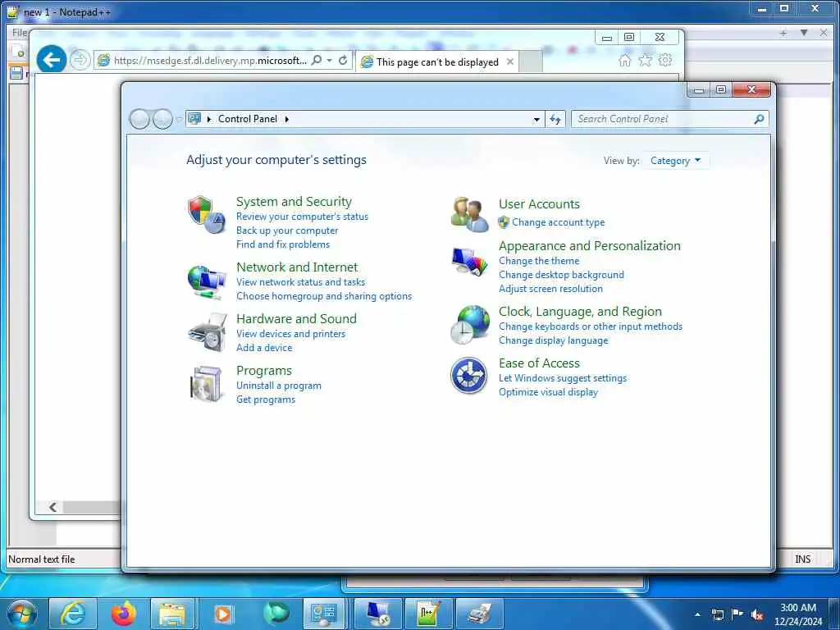Click 'Normal text file' in status bar
The height and width of the screenshot is (630, 840).
pos(41,559)
